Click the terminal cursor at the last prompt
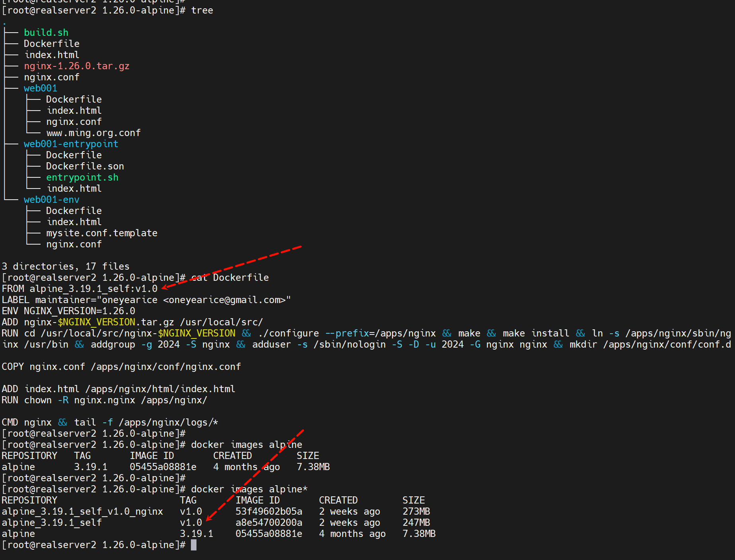 (x=194, y=545)
